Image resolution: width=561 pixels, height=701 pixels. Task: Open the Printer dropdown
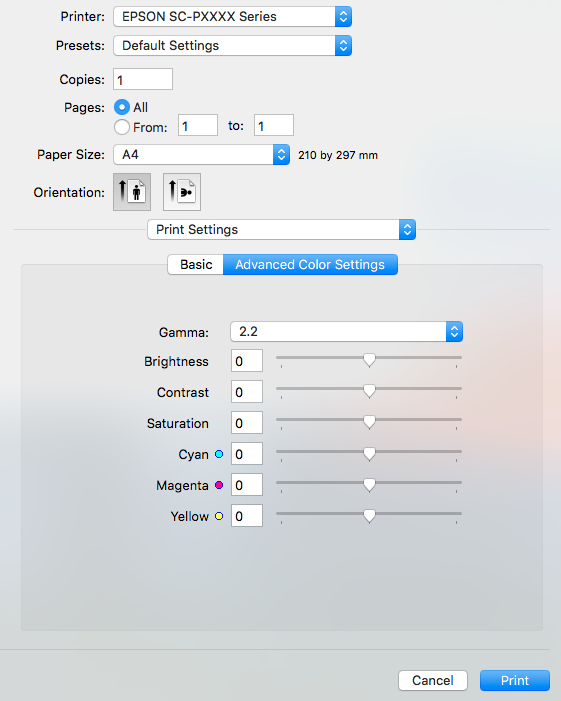click(x=232, y=17)
